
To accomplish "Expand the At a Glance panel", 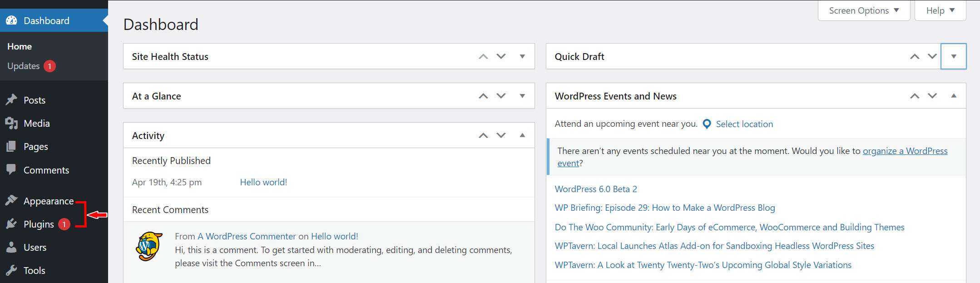I will coord(522,96).
